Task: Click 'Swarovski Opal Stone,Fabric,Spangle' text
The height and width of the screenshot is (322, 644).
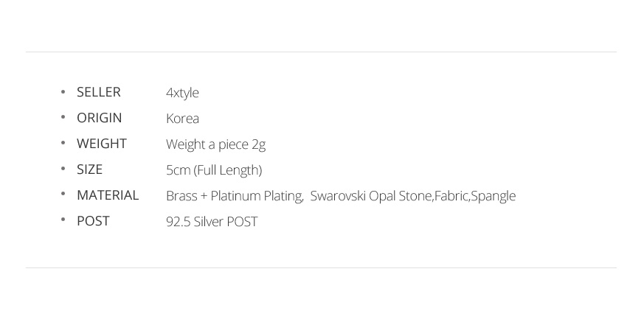Action: click(412, 196)
